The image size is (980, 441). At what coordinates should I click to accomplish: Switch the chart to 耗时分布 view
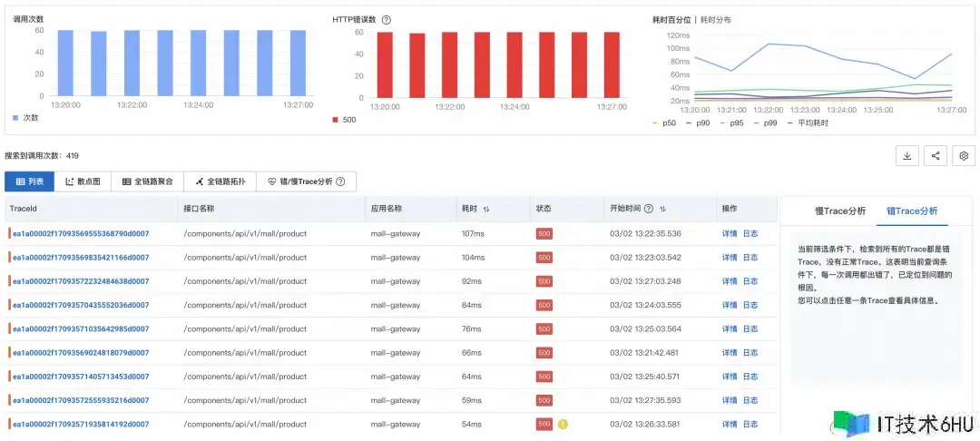713,19
